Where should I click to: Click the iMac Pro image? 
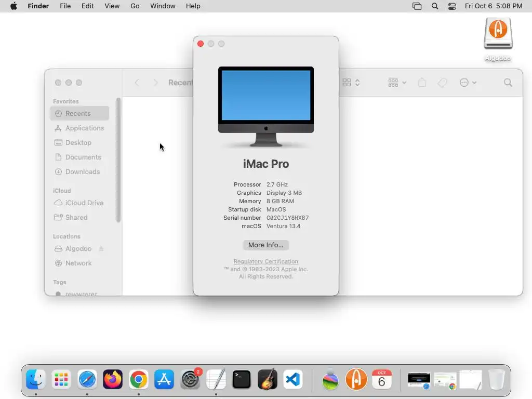coord(265,107)
